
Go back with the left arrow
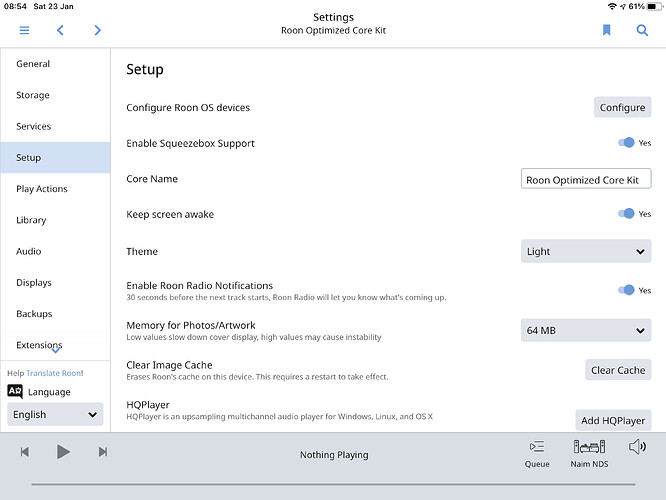point(60,30)
